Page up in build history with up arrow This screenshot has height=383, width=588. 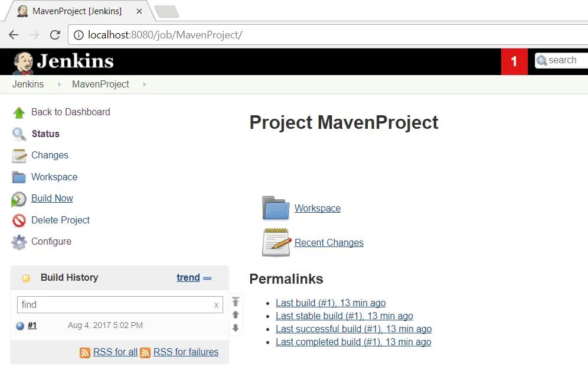pyautogui.click(x=236, y=314)
